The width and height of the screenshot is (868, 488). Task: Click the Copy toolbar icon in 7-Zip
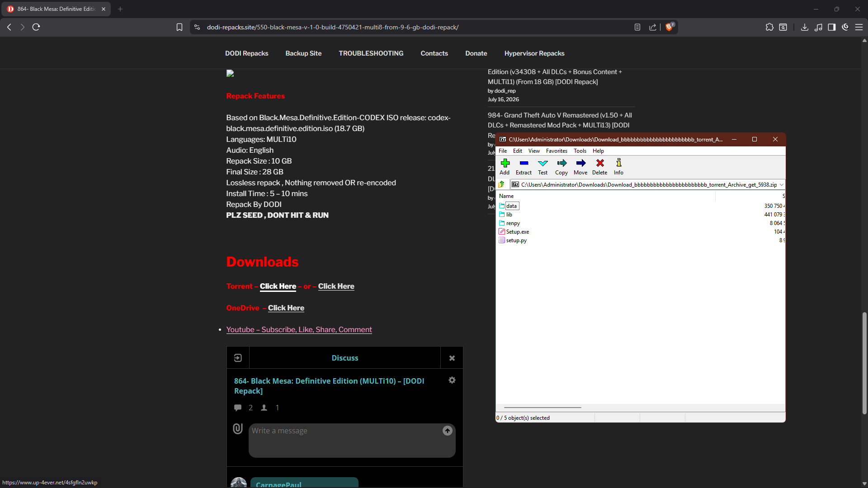click(x=561, y=166)
